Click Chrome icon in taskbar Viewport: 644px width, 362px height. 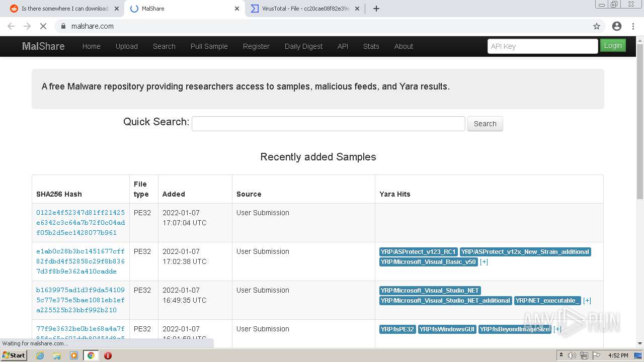(x=91, y=355)
